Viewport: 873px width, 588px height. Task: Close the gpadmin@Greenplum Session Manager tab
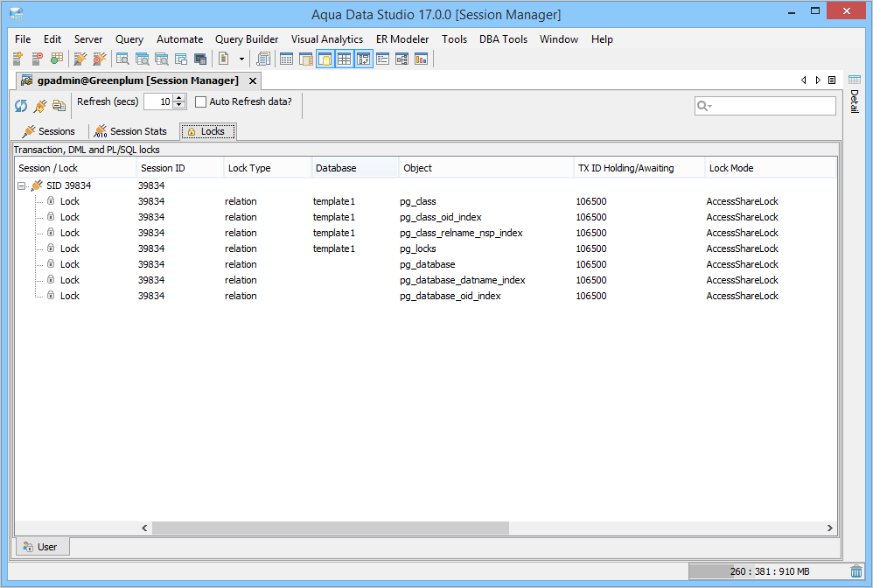pyautogui.click(x=253, y=80)
